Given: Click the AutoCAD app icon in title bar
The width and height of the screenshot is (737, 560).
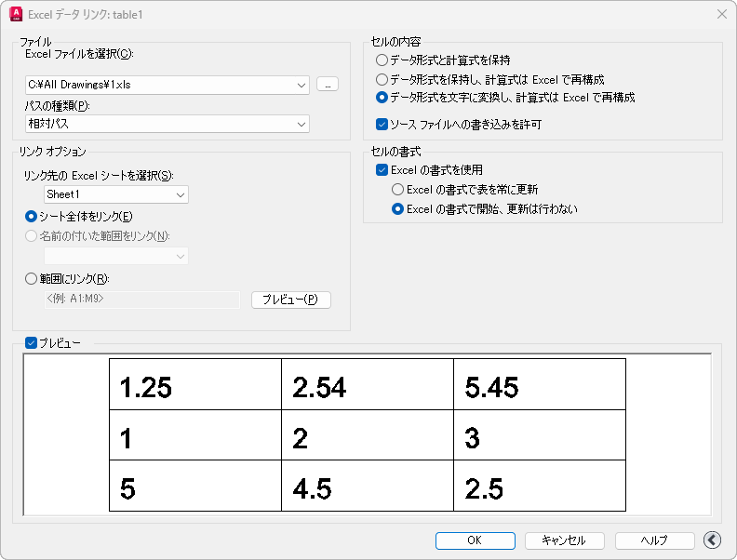Looking at the screenshot, I should coord(16,14).
